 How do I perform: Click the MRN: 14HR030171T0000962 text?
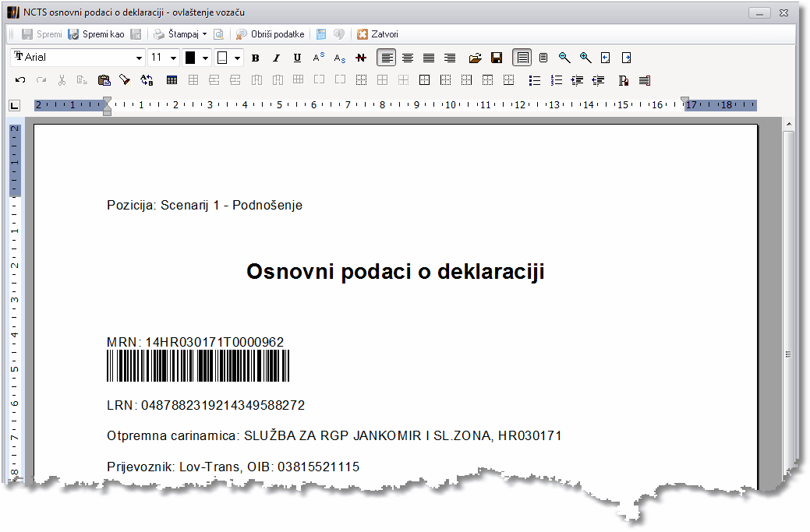click(195, 342)
